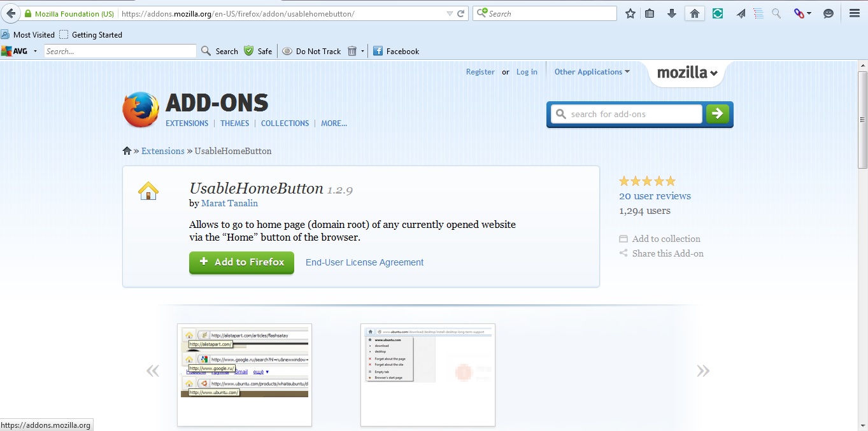Click the Register link
This screenshot has height=431, width=868.
[480, 72]
